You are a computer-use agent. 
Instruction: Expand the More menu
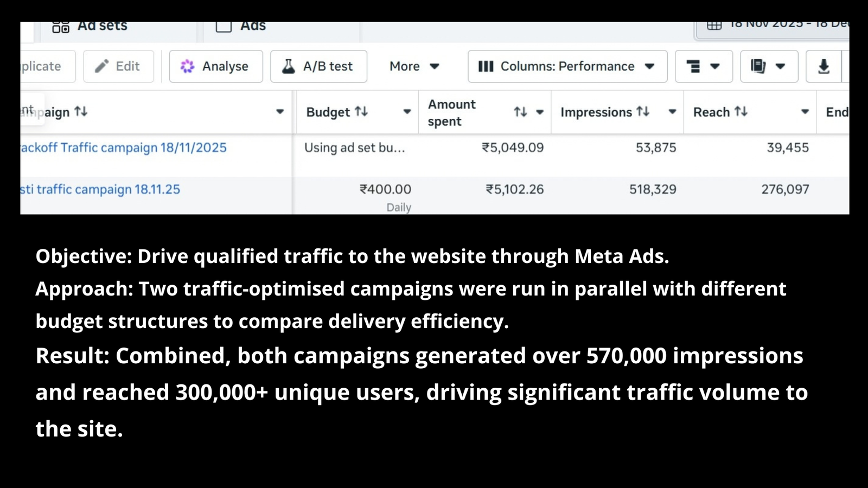(414, 66)
